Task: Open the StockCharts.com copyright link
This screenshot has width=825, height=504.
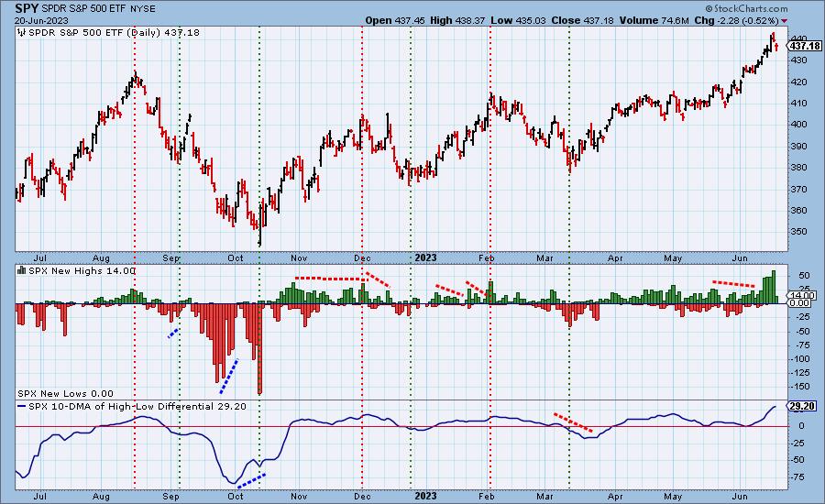Action: pyautogui.click(x=746, y=8)
